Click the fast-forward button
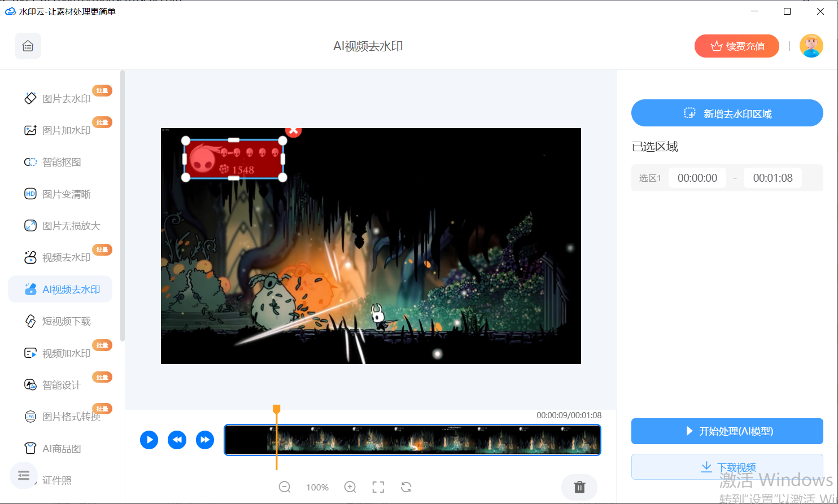This screenshot has height=504, width=838. (x=205, y=440)
